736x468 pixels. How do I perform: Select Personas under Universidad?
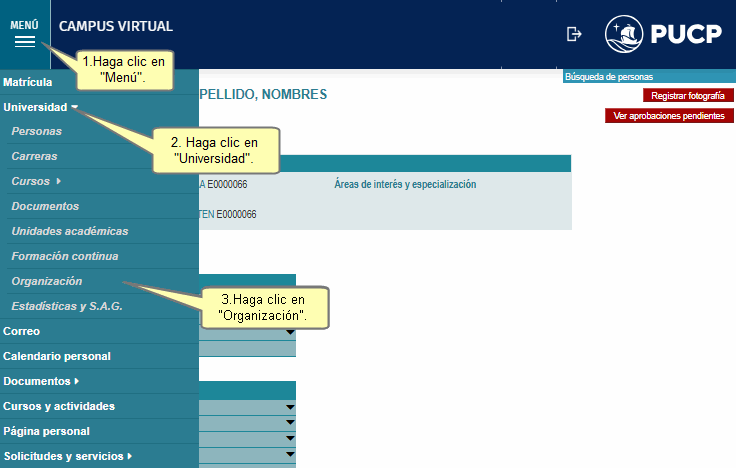(36, 131)
